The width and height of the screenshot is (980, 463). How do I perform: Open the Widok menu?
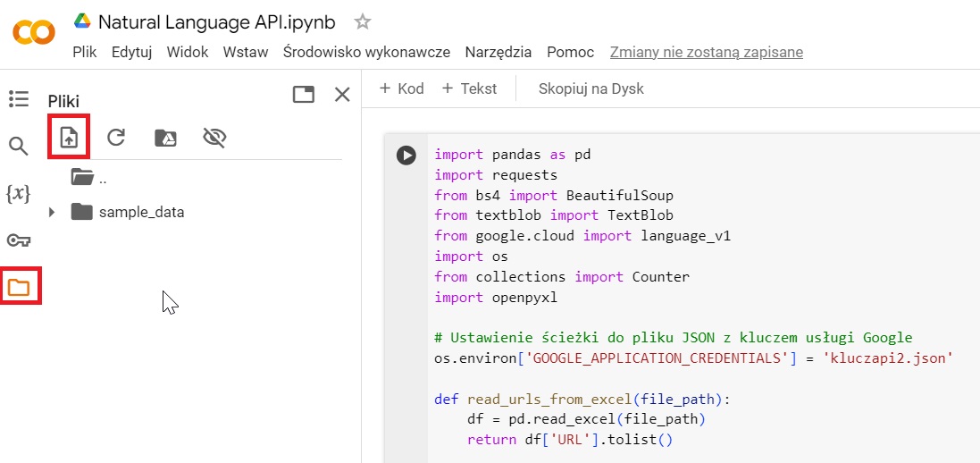tap(188, 53)
